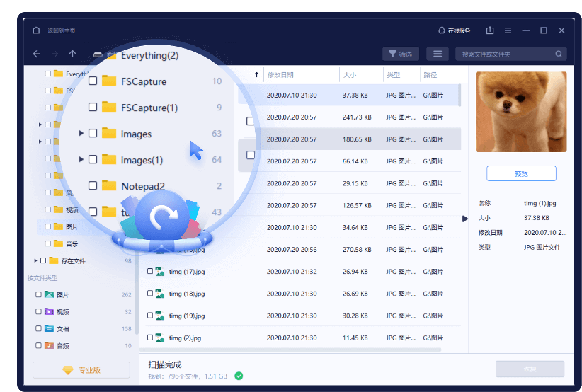Click the up arrow navigation icon
582x392 pixels.
72,54
